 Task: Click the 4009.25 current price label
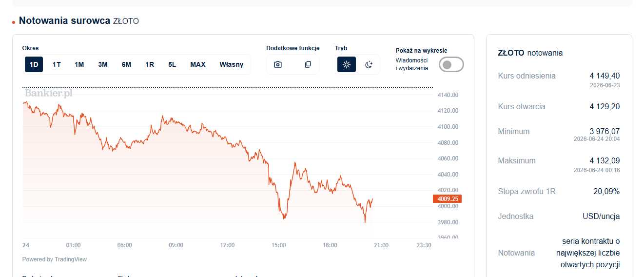pyautogui.click(x=447, y=199)
